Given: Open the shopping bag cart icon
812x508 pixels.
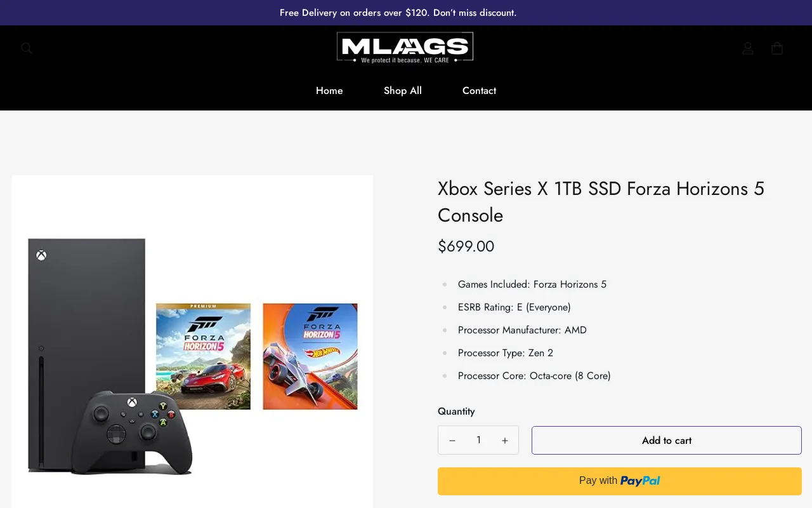Looking at the screenshot, I should coord(777,48).
